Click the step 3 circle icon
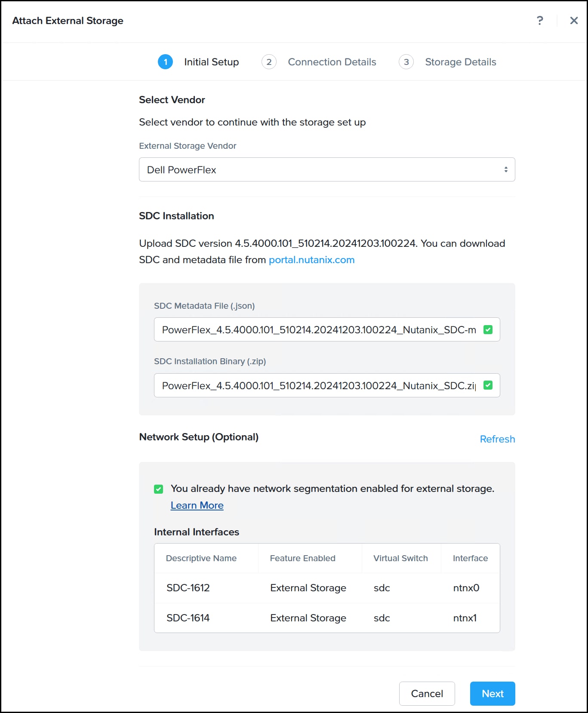The width and height of the screenshot is (588, 713). [406, 62]
